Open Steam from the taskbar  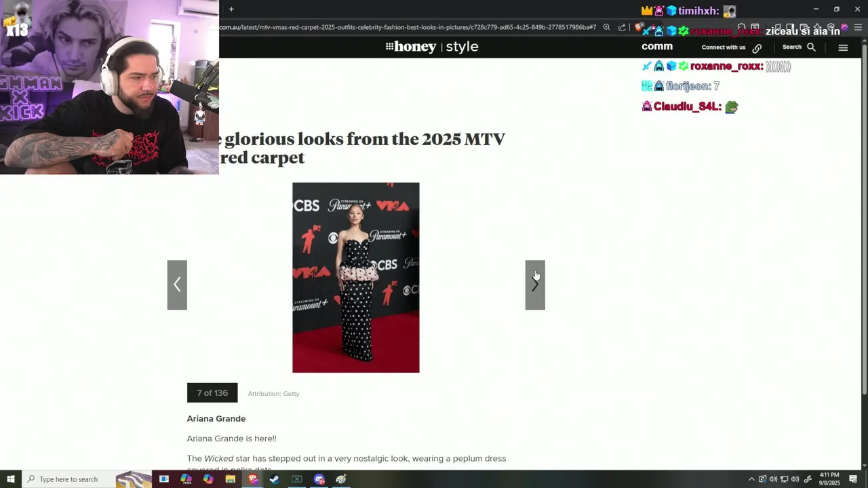275,479
